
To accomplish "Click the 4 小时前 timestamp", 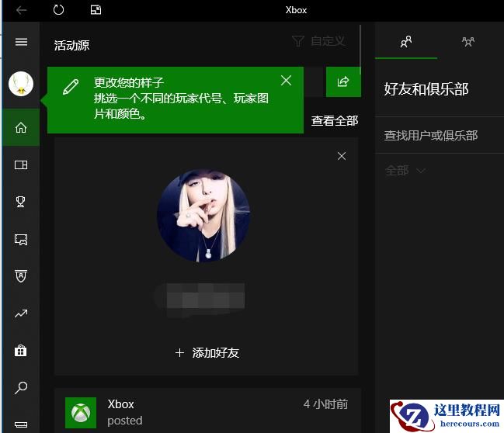I will coord(325,404).
